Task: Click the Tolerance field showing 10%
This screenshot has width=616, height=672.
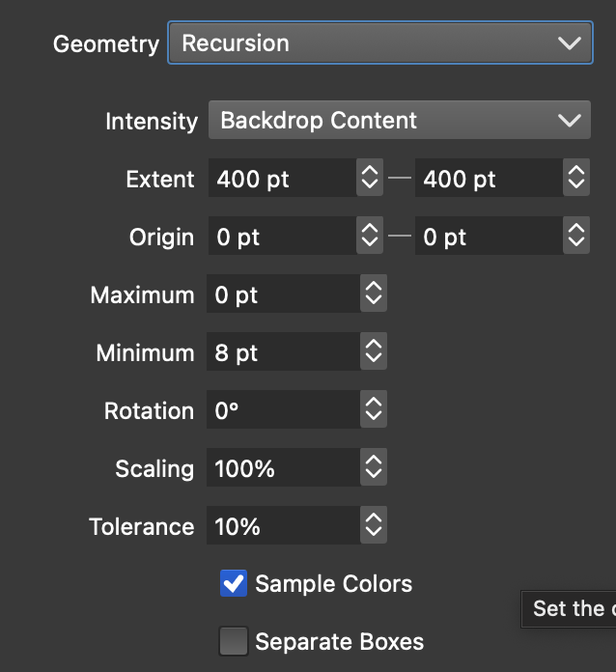Action: click(283, 526)
